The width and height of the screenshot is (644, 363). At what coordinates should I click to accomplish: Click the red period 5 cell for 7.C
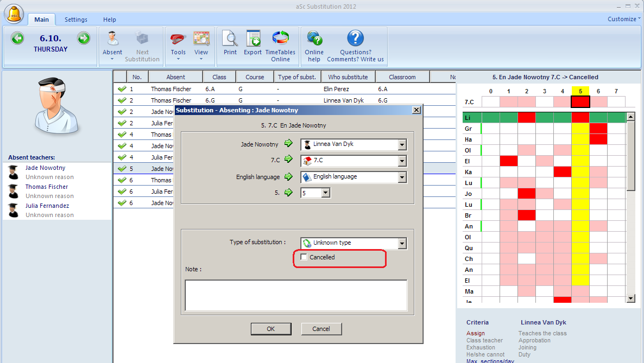[580, 102]
